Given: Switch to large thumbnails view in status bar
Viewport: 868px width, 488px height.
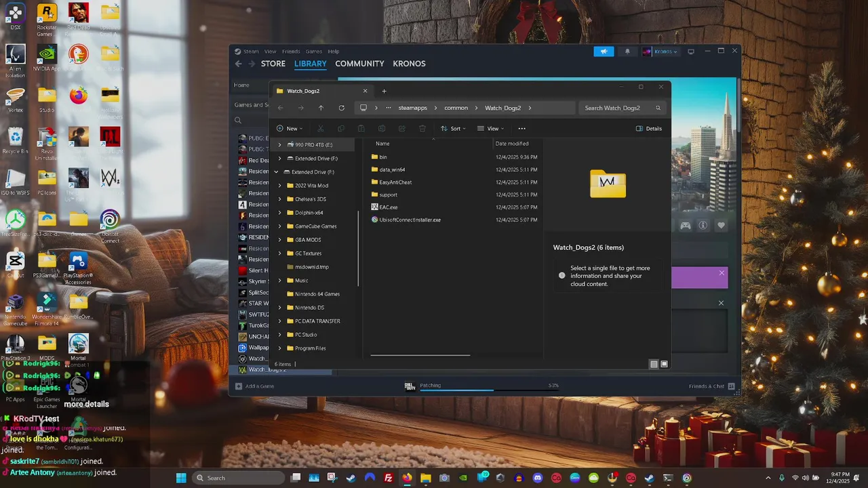Looking at the screenshot, I should (x=665, y=364).
